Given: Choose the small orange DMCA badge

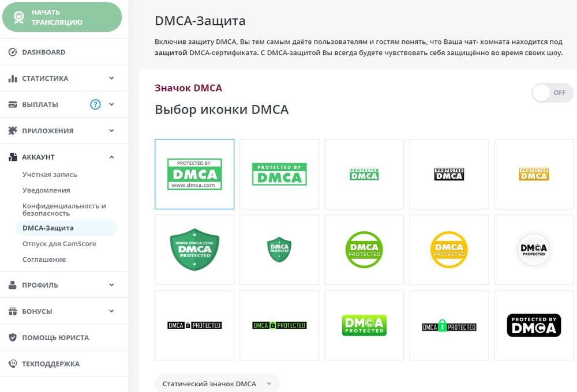Looking at the screenshot, I should (x=534, y=174).
